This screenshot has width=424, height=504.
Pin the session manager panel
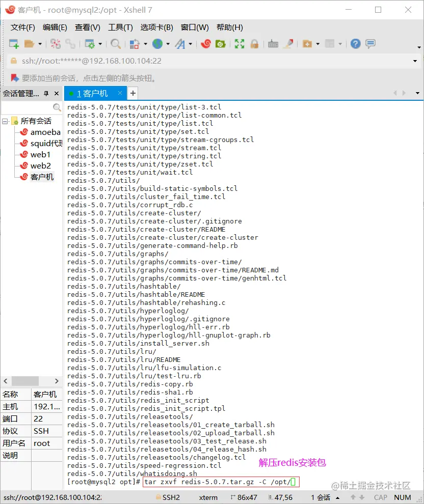click(x=46, y=94)
